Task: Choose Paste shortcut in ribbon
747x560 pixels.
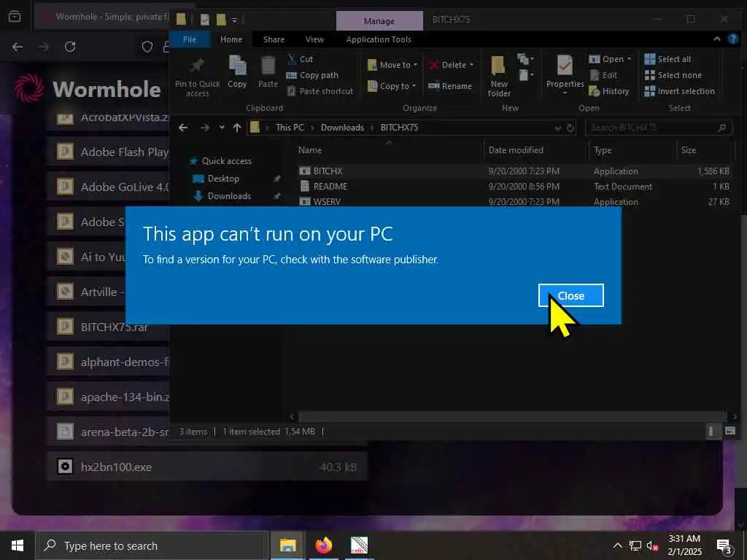Action: point(320,91)
